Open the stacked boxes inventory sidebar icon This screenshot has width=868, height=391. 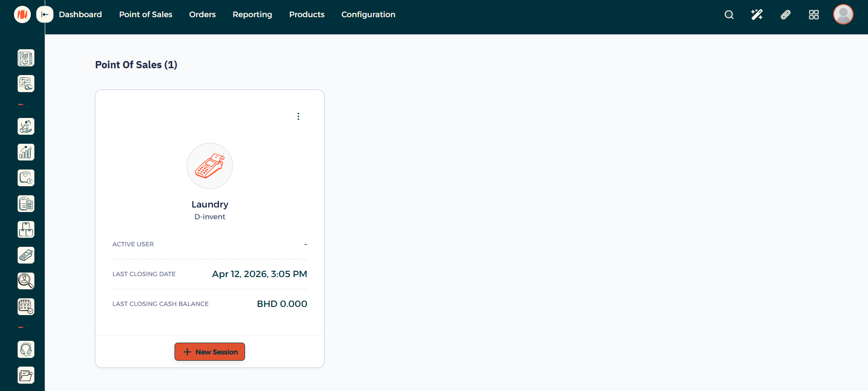(26, 230)
